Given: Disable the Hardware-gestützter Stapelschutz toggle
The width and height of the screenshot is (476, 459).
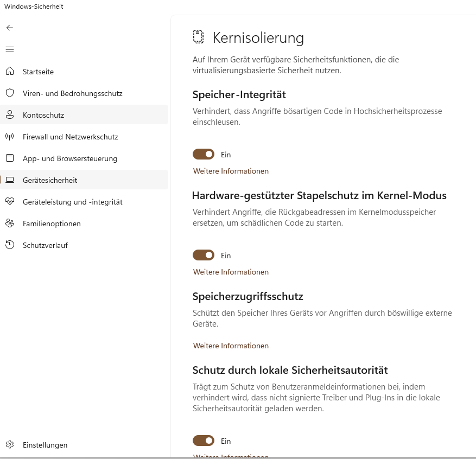Looking at the screenshot, I should [204, 256].
